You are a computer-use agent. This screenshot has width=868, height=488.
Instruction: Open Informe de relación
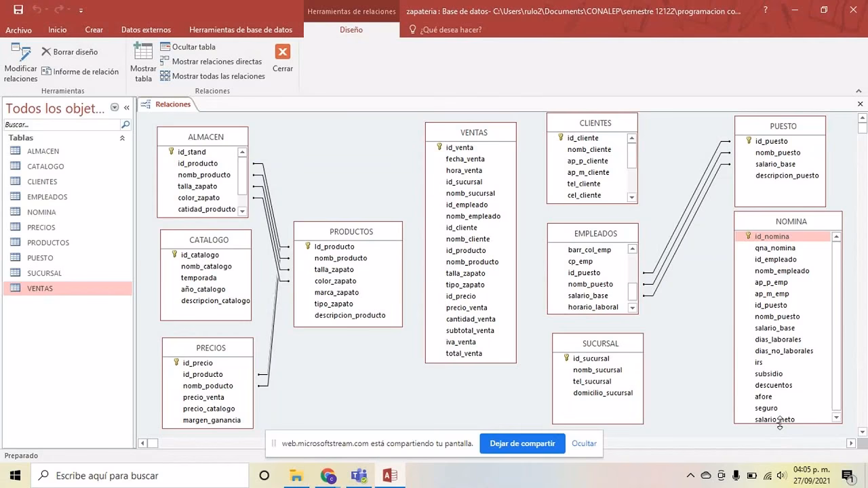80,71
